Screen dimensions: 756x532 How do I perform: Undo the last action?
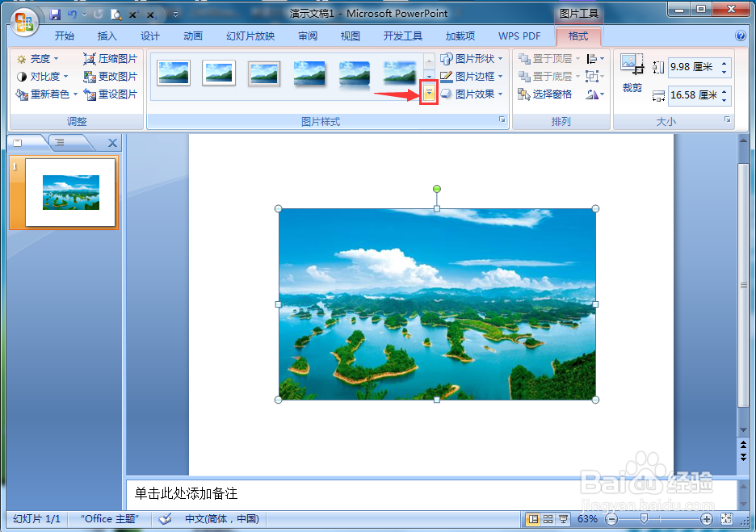(73, 15)
